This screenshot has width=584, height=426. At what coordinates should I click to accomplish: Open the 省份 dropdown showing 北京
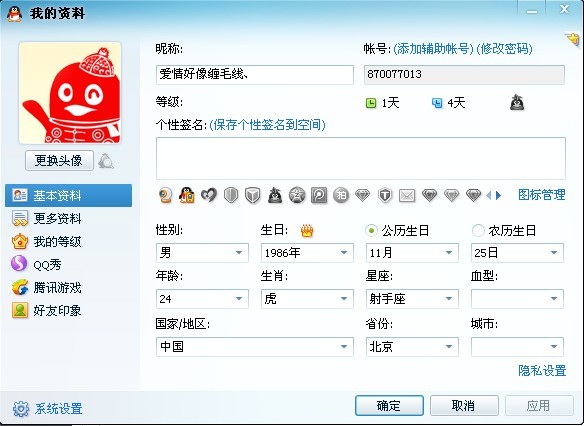click(x=412, y=347)
